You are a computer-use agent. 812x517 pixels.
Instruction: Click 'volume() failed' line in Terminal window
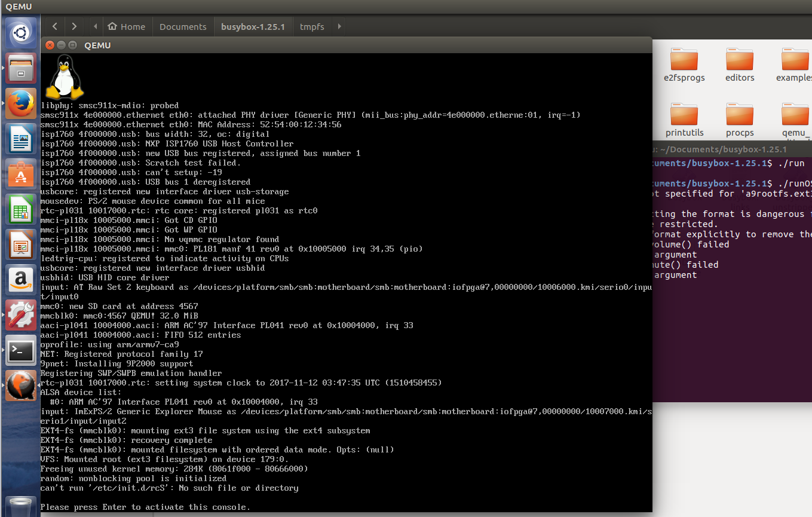click(x=691, y=244)
